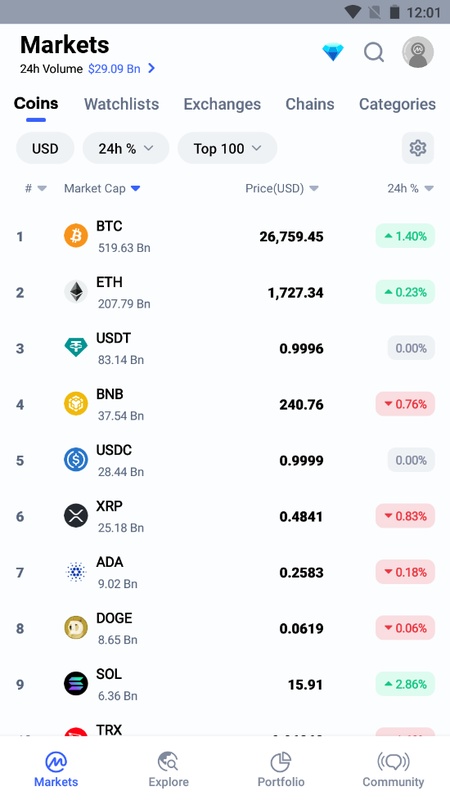Sort by Price(USD) column header
This screenshot has width=450, height=800.
(282, 188)
